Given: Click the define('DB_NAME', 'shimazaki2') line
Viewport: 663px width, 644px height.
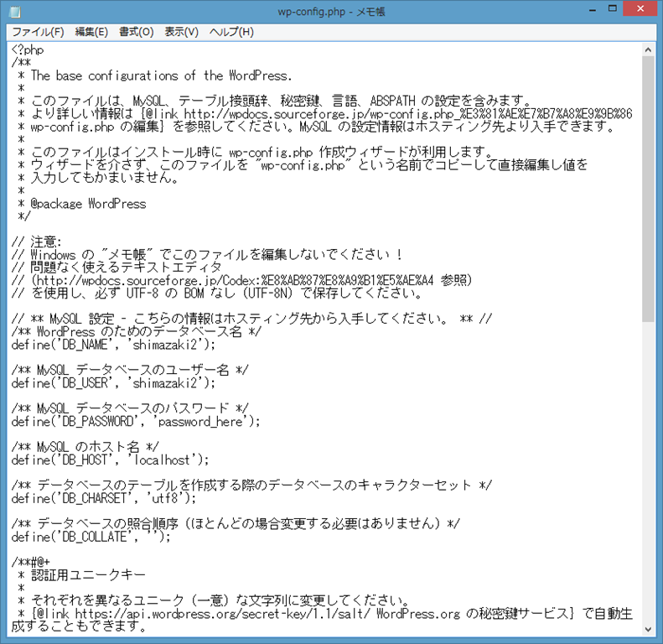Looking at the screenshot, I should tap(113, 345).
